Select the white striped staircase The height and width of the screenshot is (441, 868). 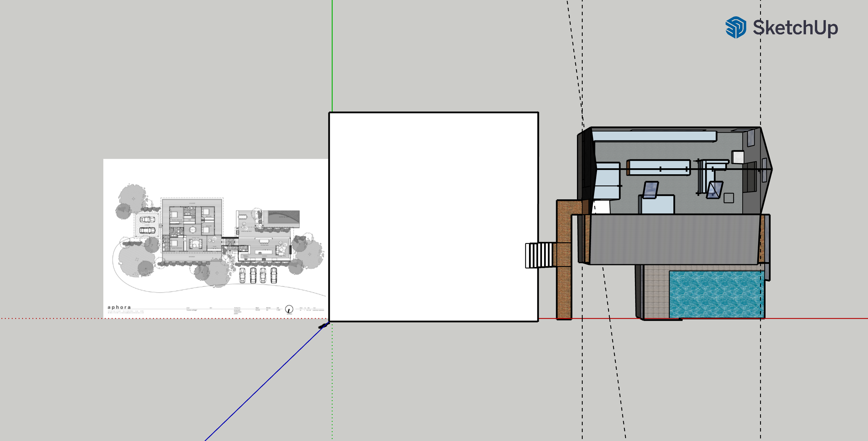pyautogui.click(x=540, y=255)
